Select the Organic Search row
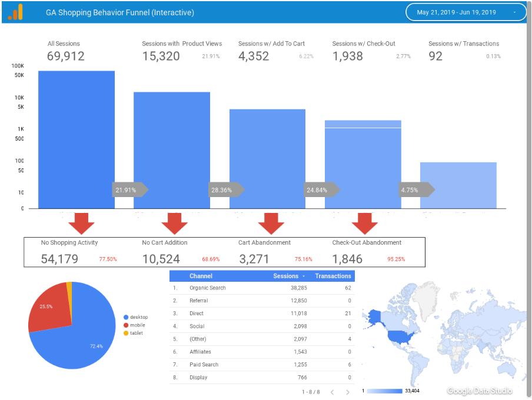 [262, 288]
